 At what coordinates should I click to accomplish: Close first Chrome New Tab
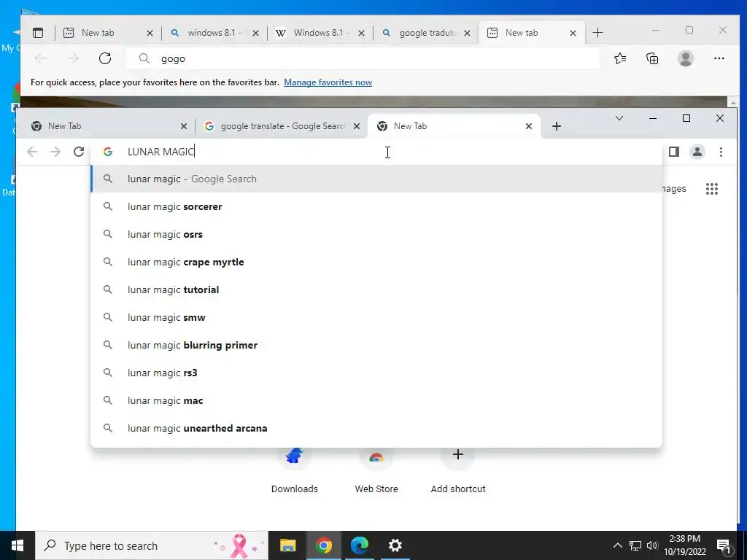pyautogui.click(x=184, y=126)
